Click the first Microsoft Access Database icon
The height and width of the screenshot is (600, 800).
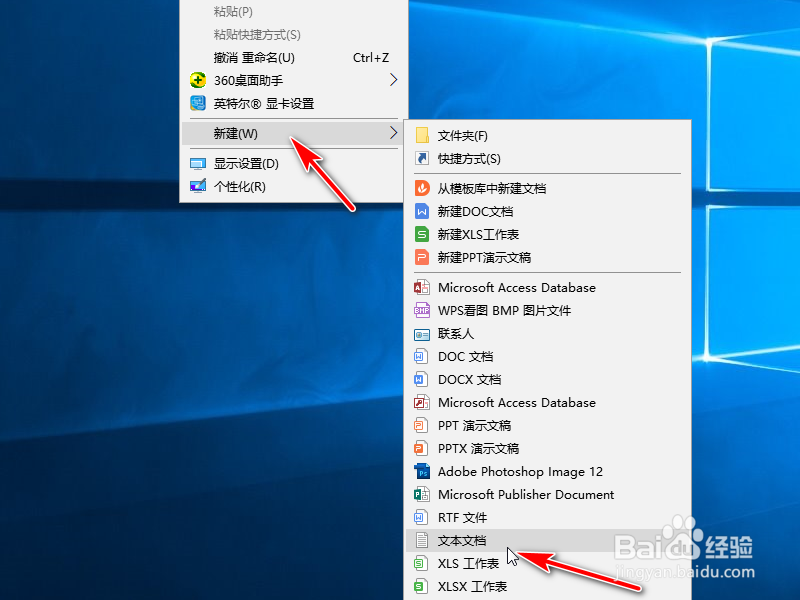[421, 287]
